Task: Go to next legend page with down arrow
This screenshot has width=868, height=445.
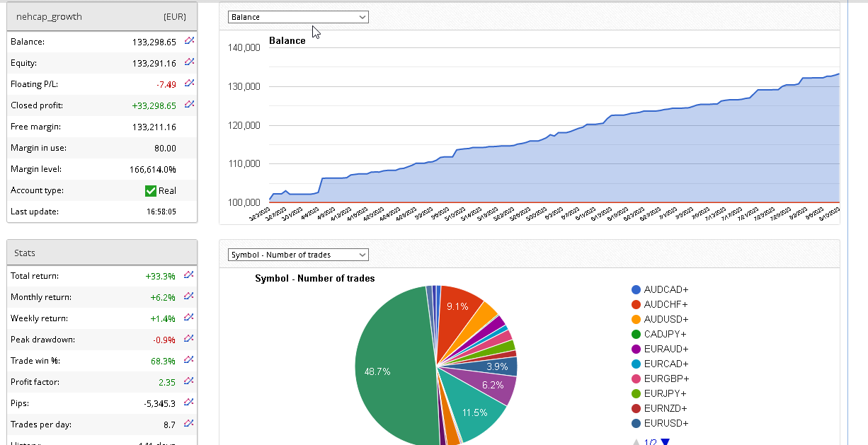Action: point(665,442)
